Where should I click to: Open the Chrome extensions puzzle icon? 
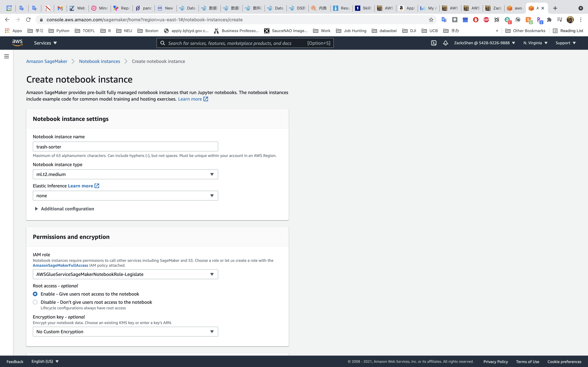click(549, 20)
